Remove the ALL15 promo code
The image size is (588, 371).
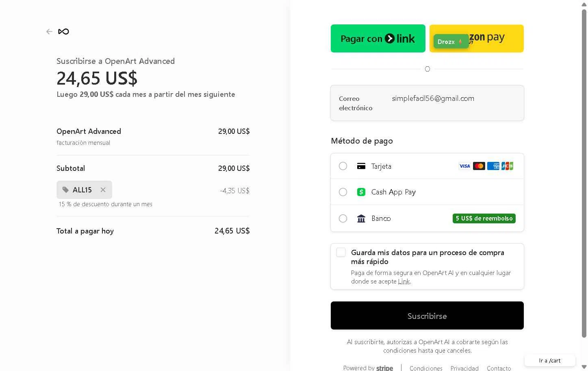(x=103, y=190)
